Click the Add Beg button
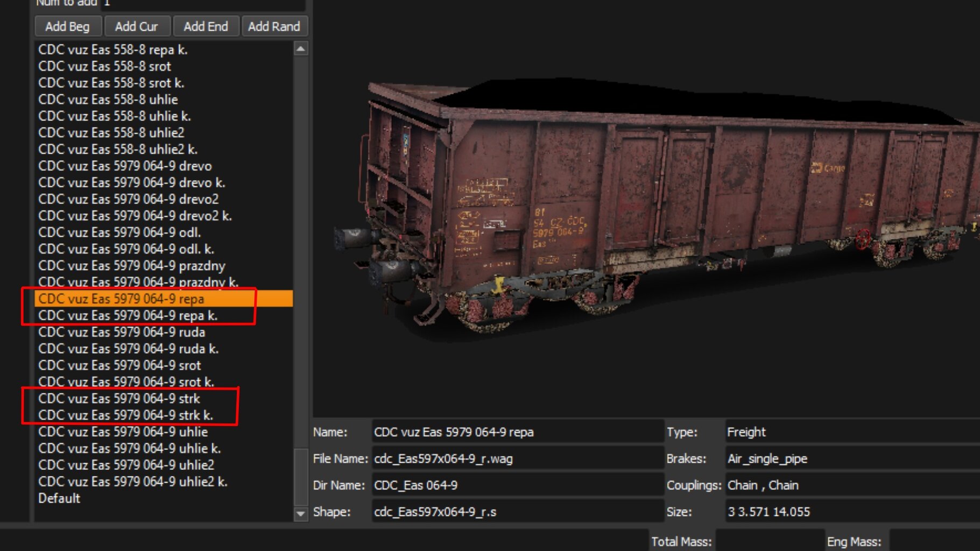The height and width of the screenshot is (551, 980). pyautogui.click(x=67, y=26)
